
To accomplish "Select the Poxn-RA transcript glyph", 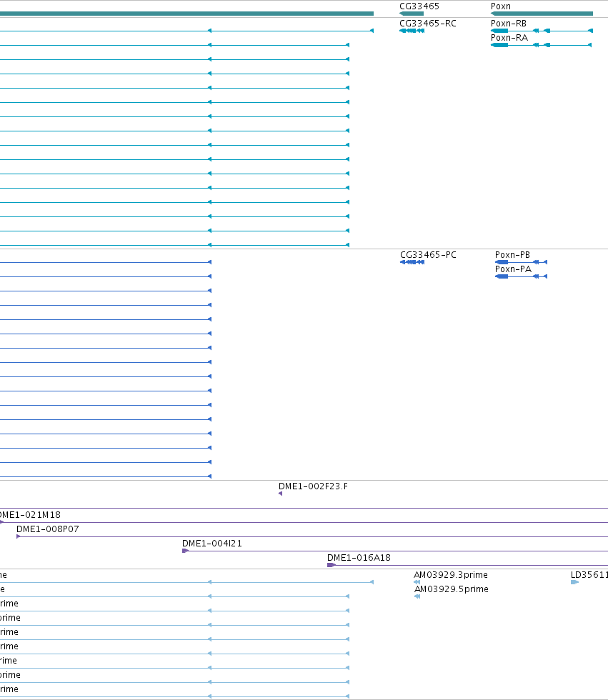I will point(541,45).
